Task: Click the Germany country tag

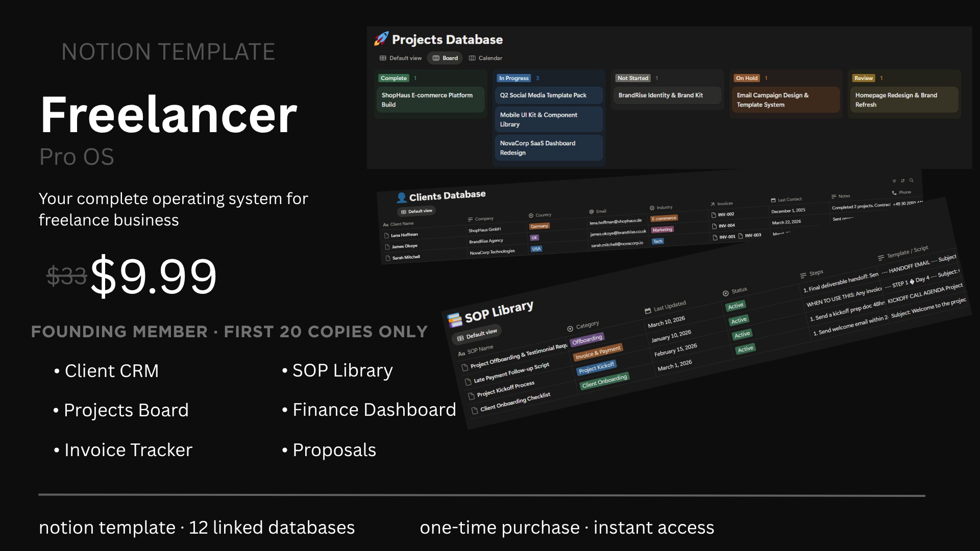Action: pyautogui.click(x=539, y=226)
